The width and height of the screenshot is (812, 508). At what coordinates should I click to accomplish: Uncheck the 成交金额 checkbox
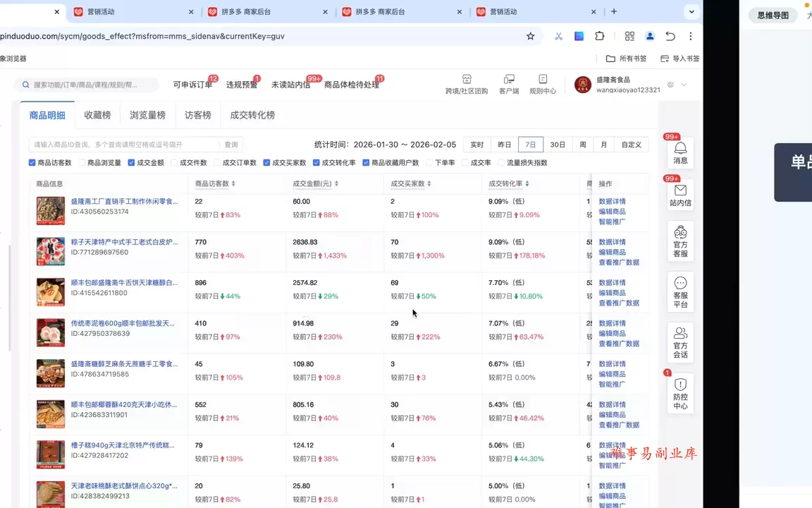(132, 163)
